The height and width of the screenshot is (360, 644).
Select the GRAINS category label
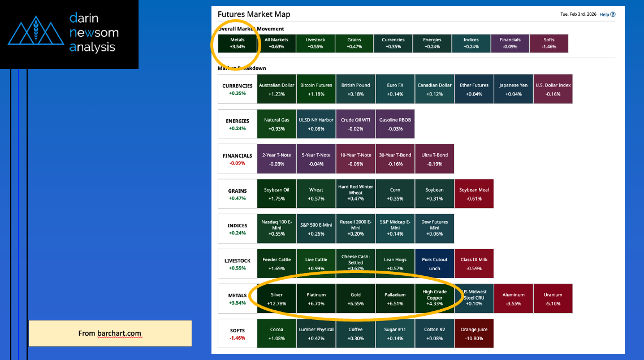click(237, 194)
